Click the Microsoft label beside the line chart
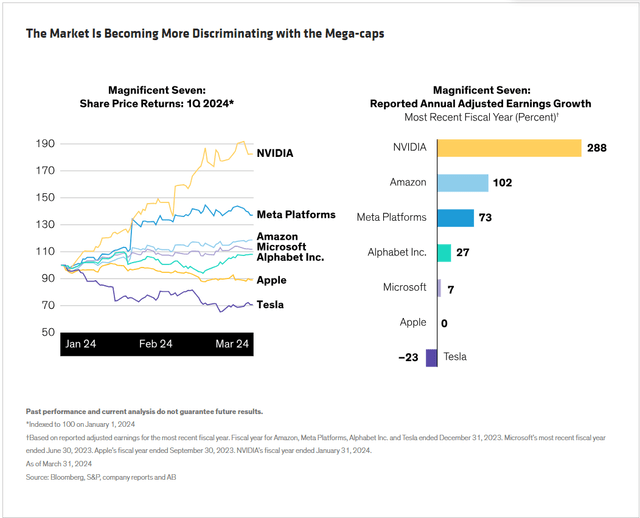Image resolution: width=640 pixels, height=518 pixels. coord(281,247)
